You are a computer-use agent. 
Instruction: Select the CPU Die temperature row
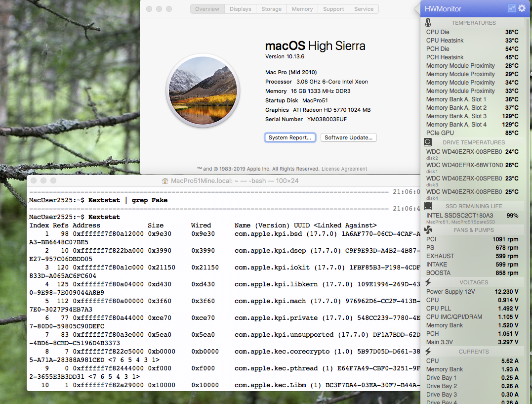(472, 32)
